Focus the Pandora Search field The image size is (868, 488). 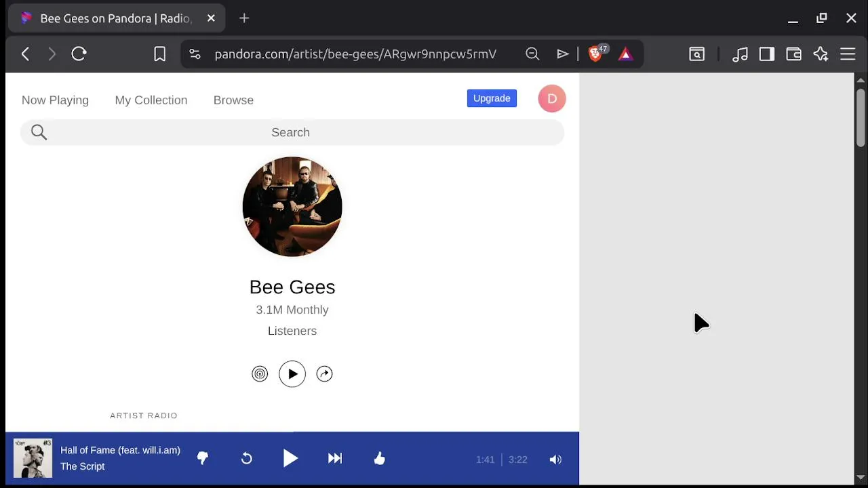(x=292, y=132)
